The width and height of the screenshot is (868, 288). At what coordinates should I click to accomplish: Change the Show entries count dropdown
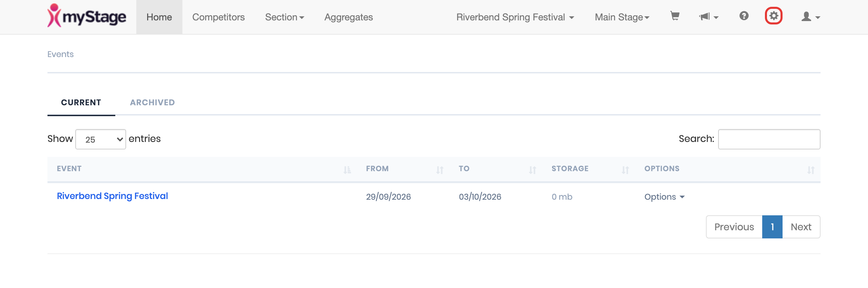101,139
